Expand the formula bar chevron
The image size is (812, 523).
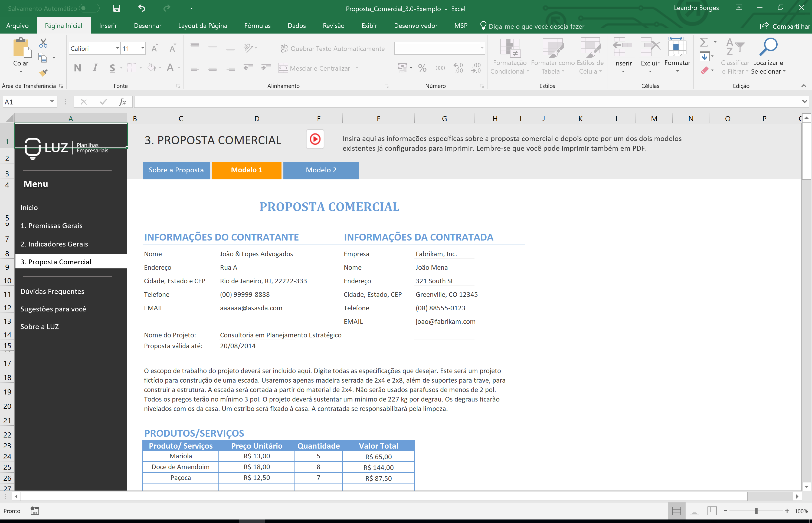click(x=804, y=102)
